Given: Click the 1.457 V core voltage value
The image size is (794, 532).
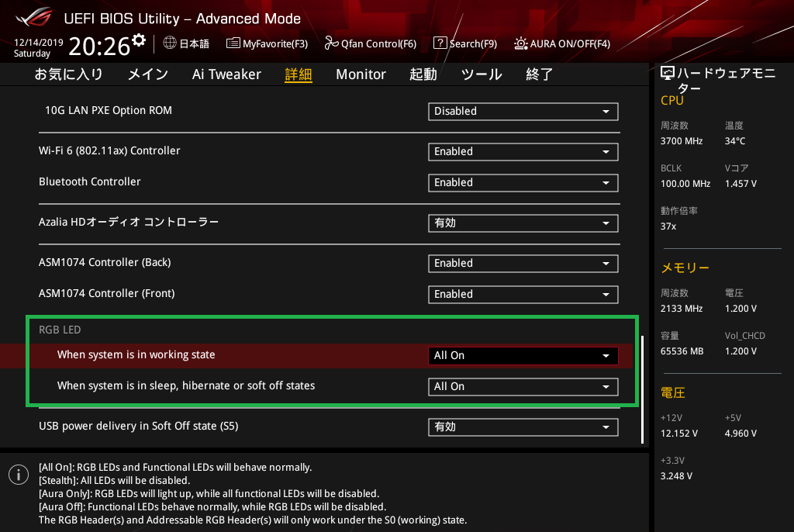Looking at the screenshot, I should [x=740, y=184].
